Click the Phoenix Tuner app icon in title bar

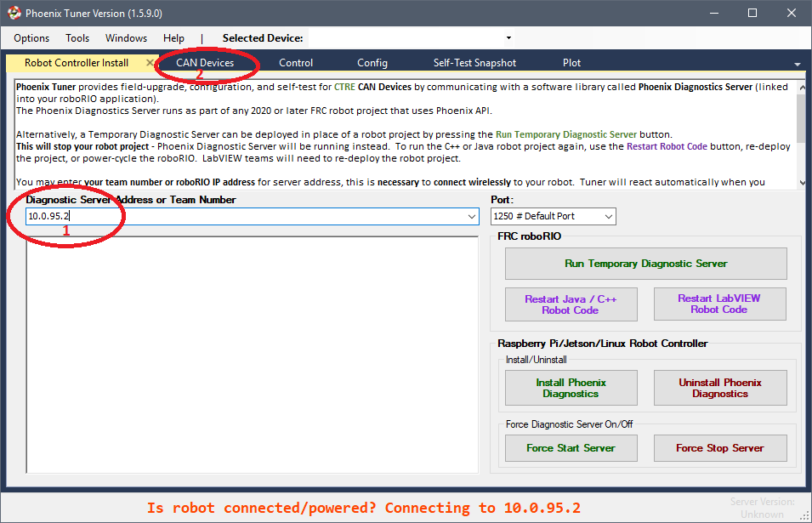click(14, 13)
